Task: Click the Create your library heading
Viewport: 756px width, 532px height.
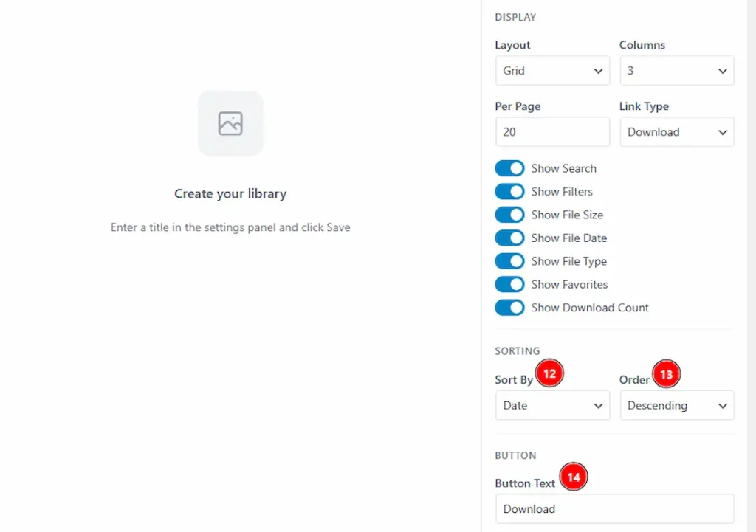Action: point(230,193)
